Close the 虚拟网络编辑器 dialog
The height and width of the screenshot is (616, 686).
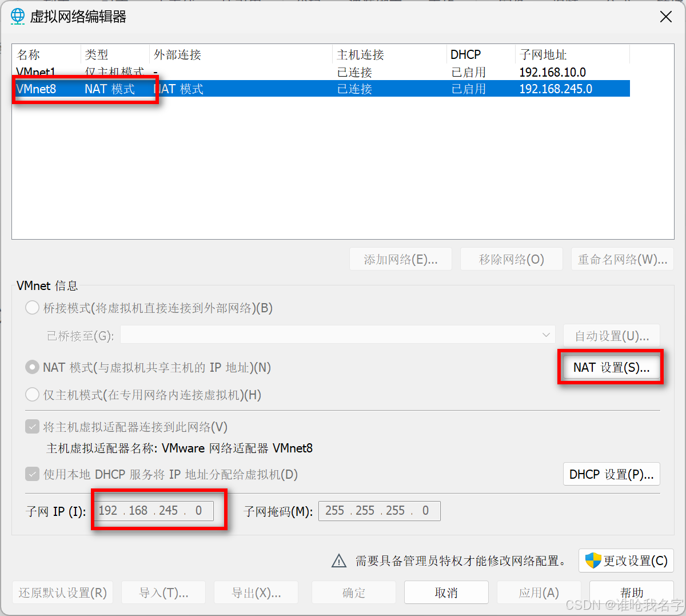[666, 17]
